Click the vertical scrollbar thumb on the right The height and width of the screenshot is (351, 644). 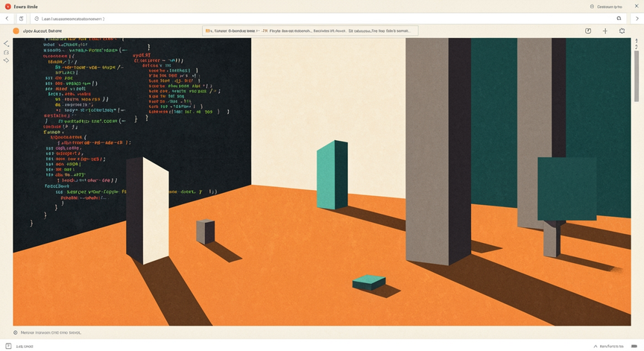click(x=637, y=76)
